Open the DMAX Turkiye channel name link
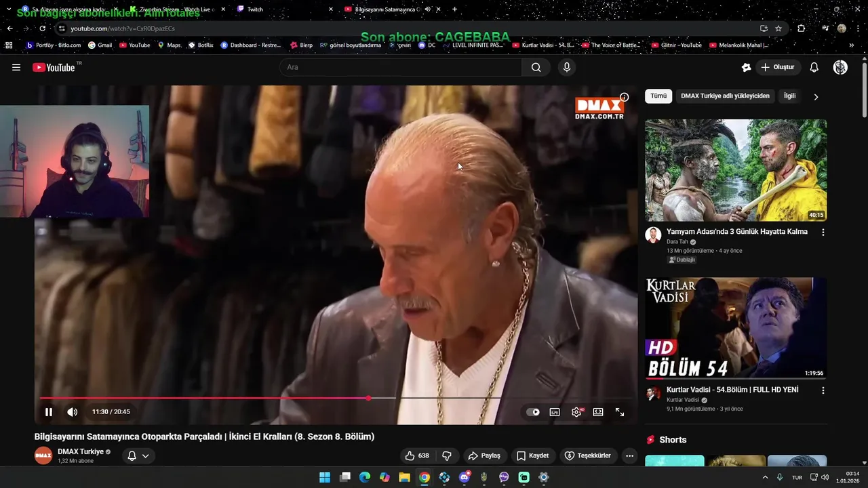 pyautogui.click(x=81, y=451)
